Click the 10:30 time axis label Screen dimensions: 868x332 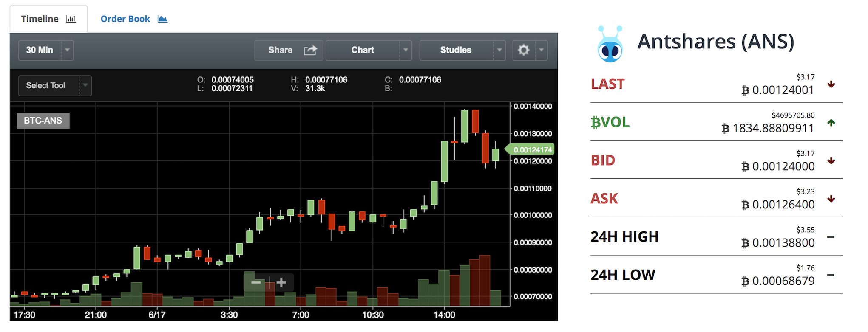pos(373,315)
